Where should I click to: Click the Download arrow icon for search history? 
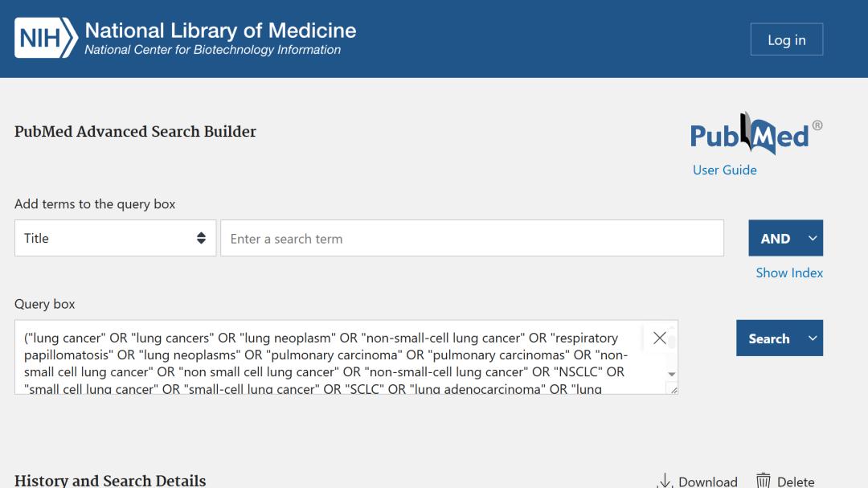pos(664,480)
